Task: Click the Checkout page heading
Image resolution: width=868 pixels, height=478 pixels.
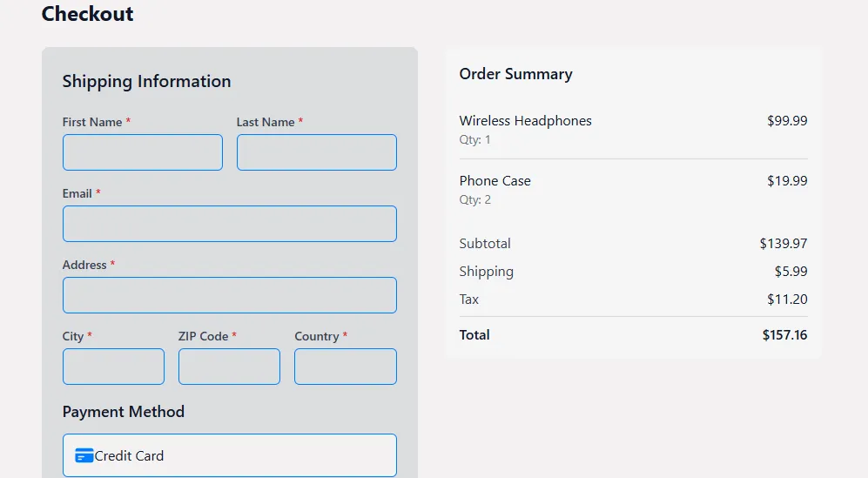Action: [x=88, y=14]
